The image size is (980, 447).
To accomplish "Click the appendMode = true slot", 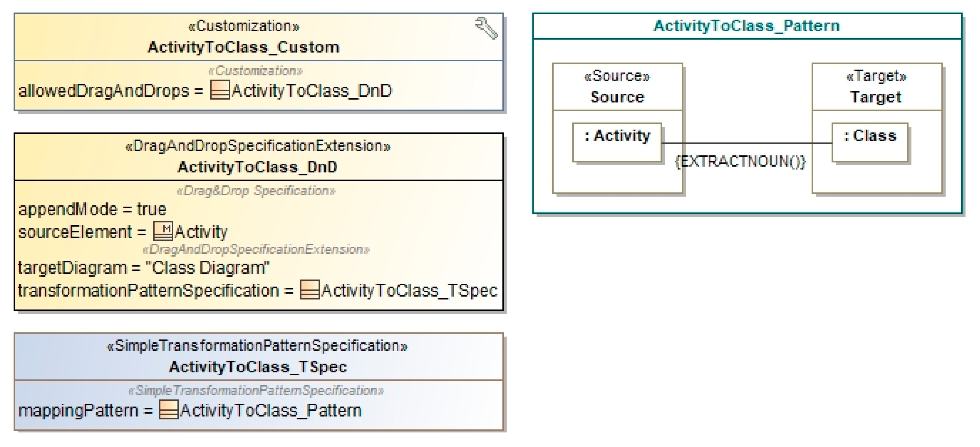I will tap(93, 210).
